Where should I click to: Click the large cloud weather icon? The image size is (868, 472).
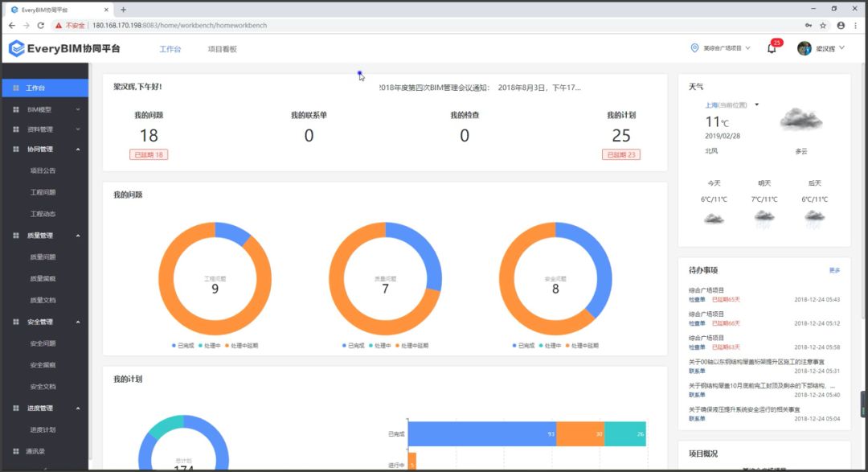(x=801, y=119)
